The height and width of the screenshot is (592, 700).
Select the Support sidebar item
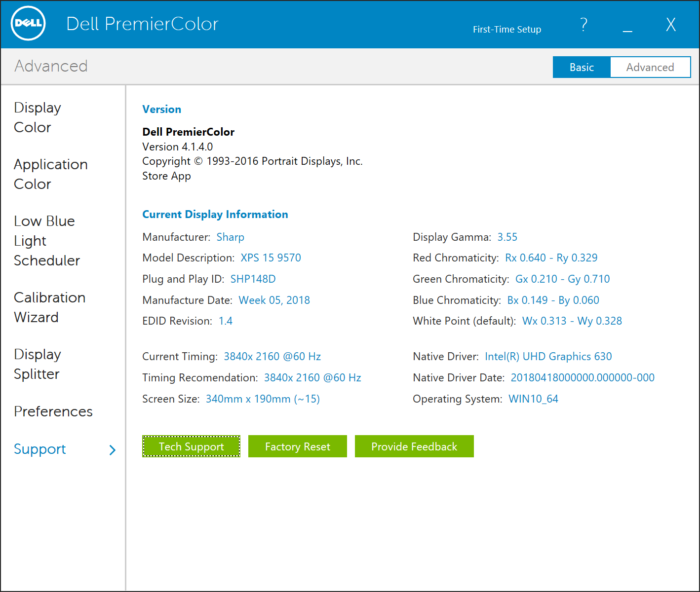click(x=40, y=449)
